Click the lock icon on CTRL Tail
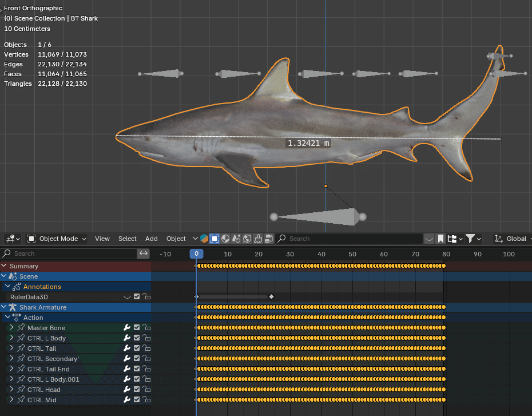Viewport: 532px width, 416px height. (x=146, y=348)
